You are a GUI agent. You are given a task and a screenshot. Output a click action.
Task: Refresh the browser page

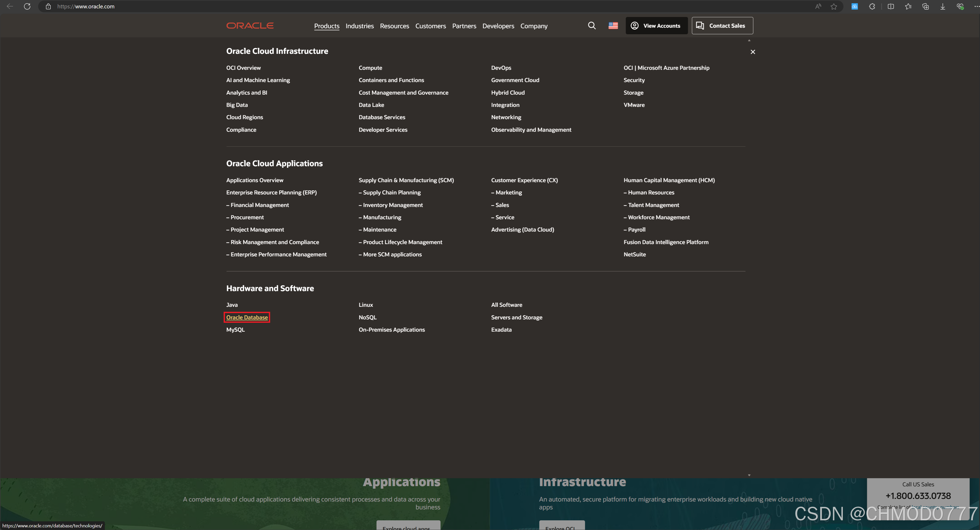click(27, 7)
